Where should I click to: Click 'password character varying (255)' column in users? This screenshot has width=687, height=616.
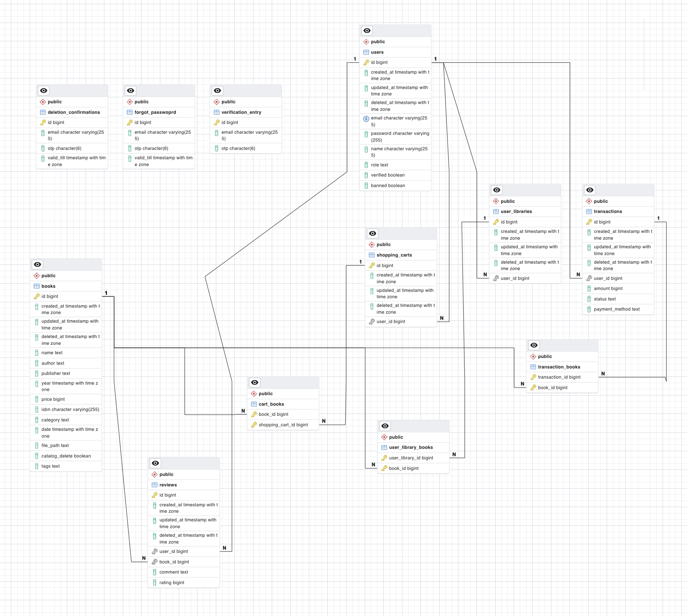395,137
